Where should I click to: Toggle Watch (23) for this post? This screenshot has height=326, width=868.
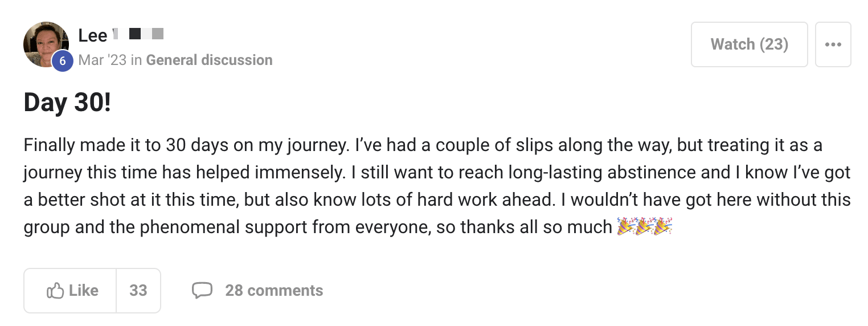[749, 44]
